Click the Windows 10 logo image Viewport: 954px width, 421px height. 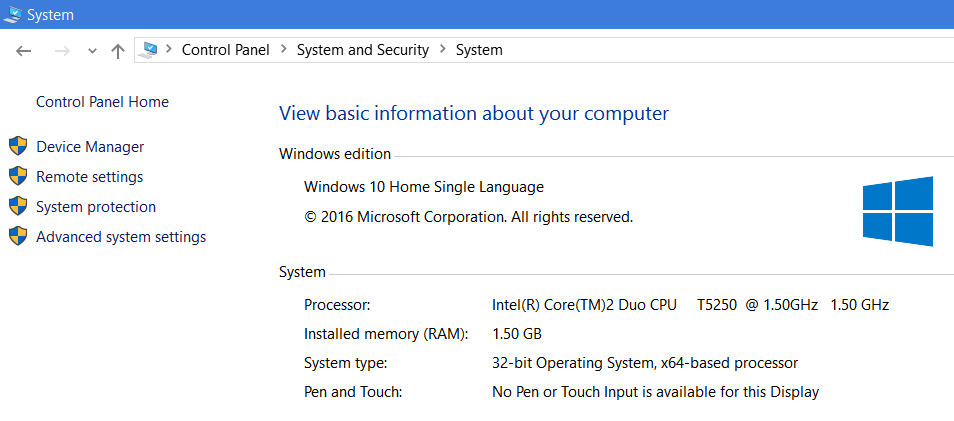tap(897, 212)
